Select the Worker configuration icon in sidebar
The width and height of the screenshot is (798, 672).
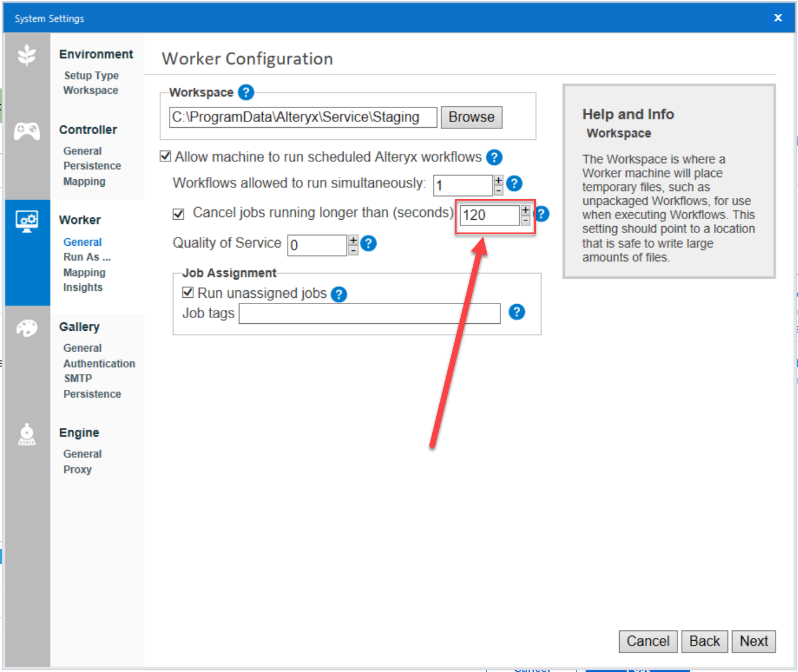click(x=27, y=220)
